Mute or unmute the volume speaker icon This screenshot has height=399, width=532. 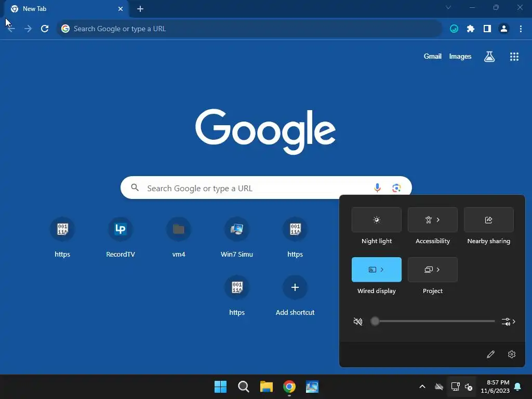[x=358, y=321]
